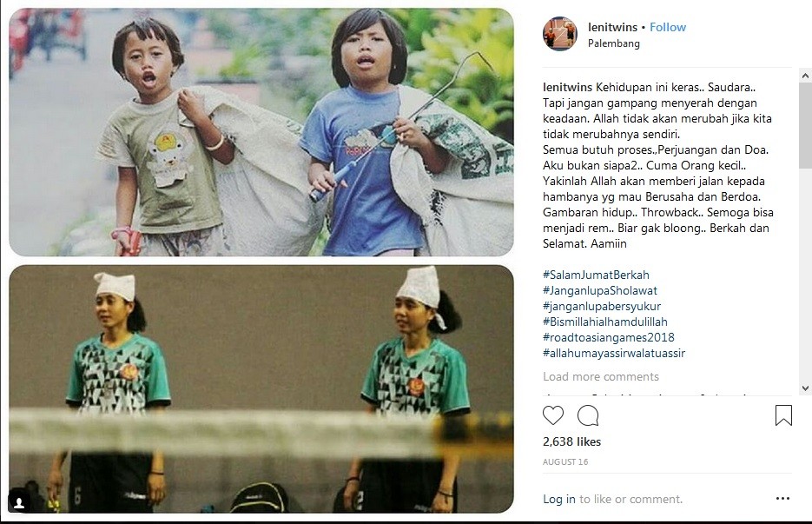Click the AUGUST 16 post date
This screenshot has width=812, height=524.
point(565,461)
